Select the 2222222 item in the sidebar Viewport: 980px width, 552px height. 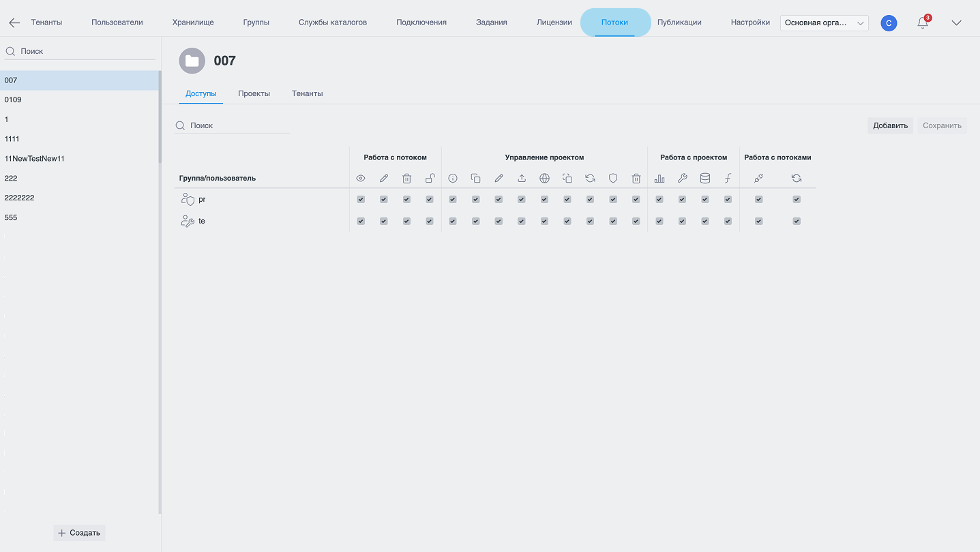[79, 198]
